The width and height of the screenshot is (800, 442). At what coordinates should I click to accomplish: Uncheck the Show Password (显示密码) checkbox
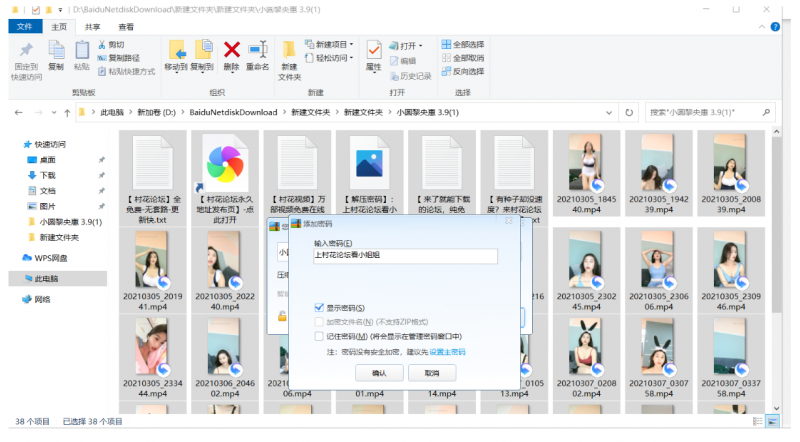coord(318,308)
